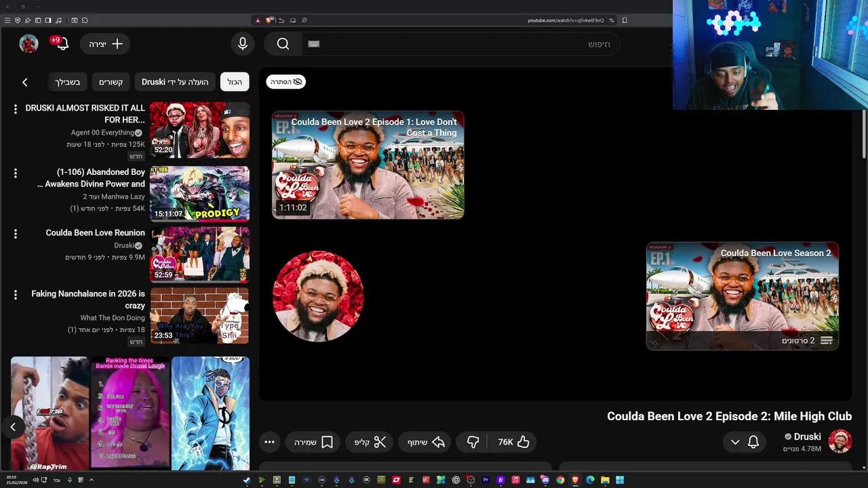Open options menu for Coulda Been Love Reunion
Image resolution: width=868 pixels, height=488 pixels.
(x=15, y=234)
